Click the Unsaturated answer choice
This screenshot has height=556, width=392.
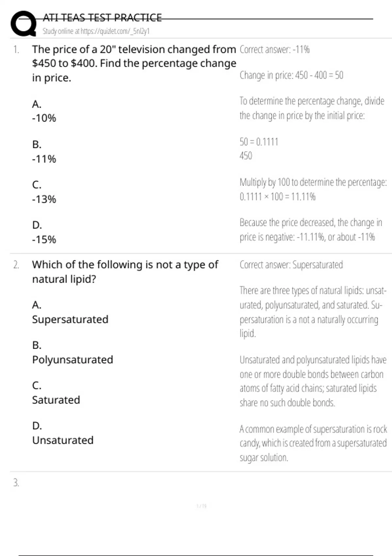(x=63, y=440)
